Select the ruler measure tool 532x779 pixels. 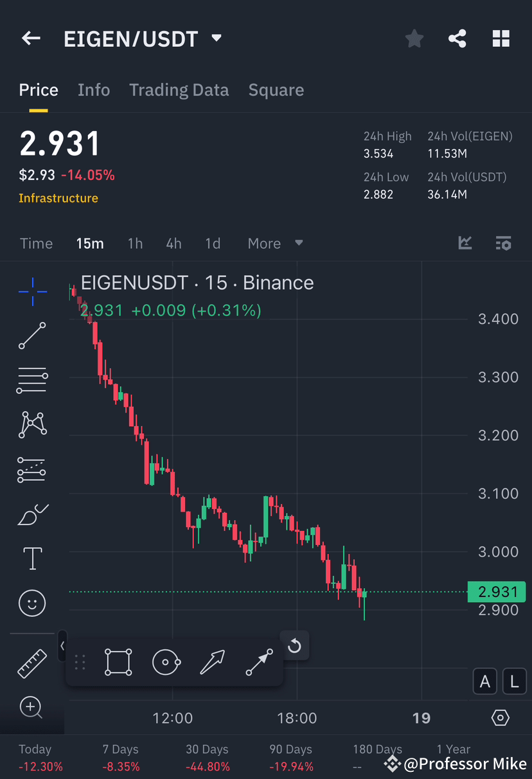32,663
